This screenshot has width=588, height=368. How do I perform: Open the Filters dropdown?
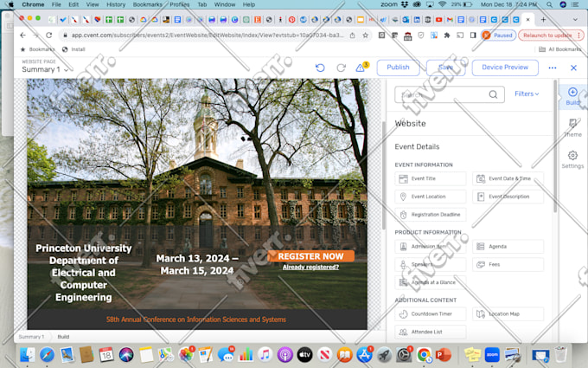tap(527, 94)
